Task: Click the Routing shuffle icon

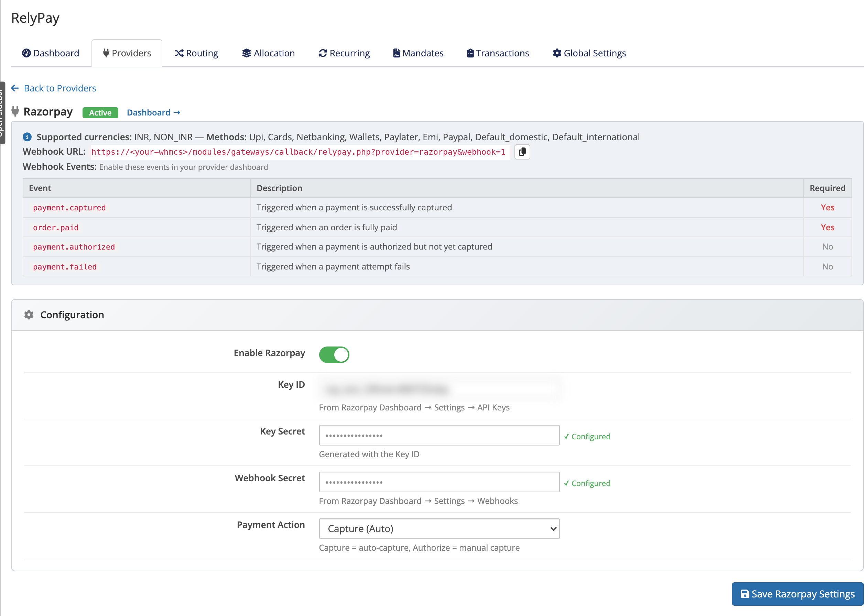Action: (179, 53)
